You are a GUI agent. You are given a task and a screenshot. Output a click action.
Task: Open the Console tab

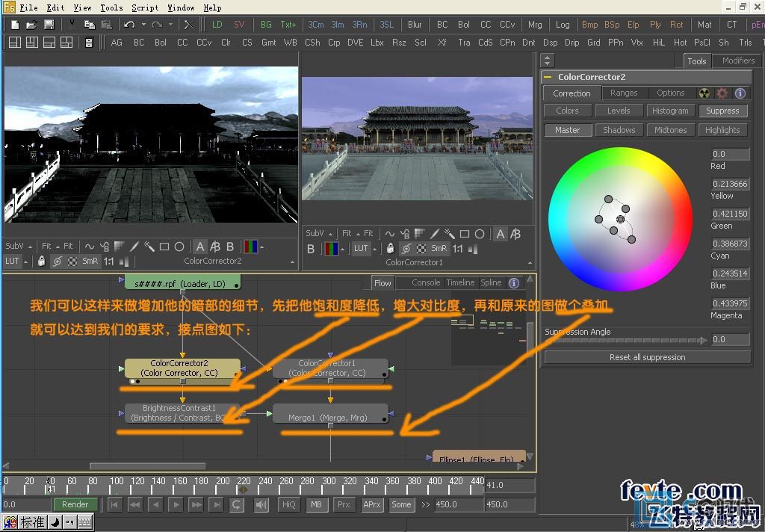tap(425, 282)
